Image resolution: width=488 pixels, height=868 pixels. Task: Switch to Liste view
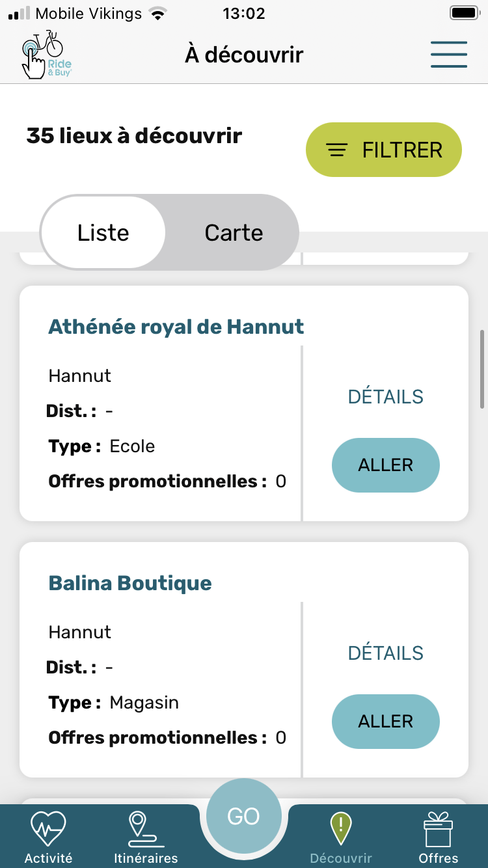[103, 233]
